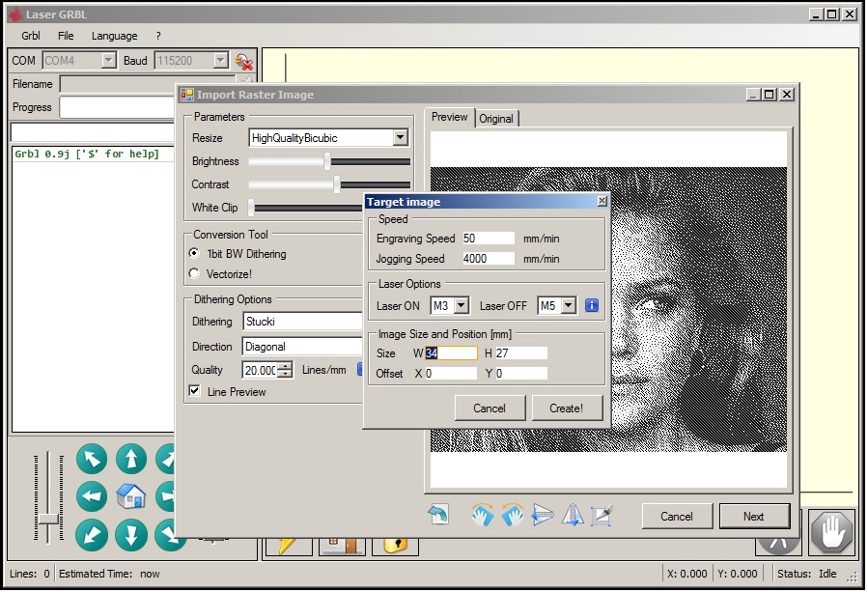
Task: Expand the Laser OFF M5 dropdown
Action: pyautogui.click(x=568, y=306)
